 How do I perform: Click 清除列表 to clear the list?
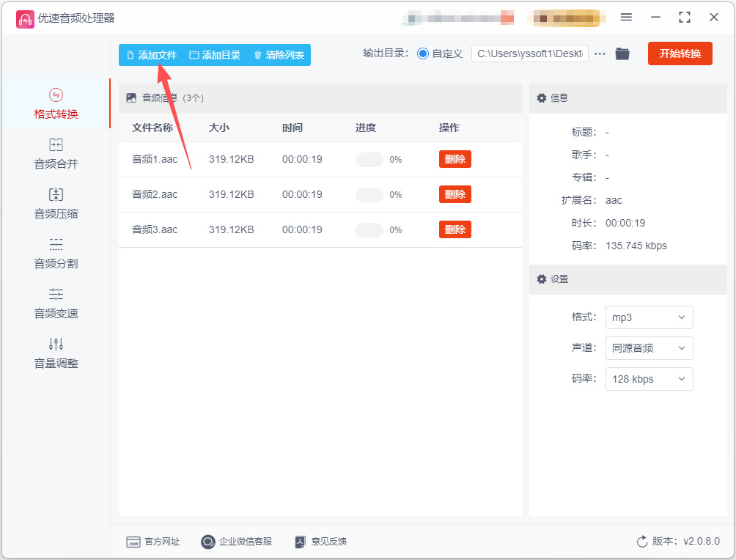coord(279,55)
